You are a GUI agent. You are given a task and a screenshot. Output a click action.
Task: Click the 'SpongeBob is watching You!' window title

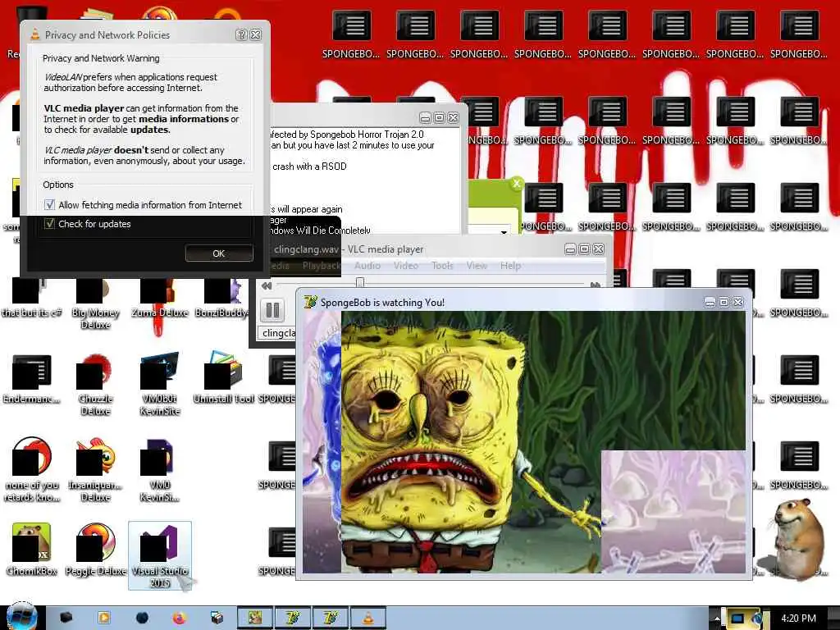point(382,302)
